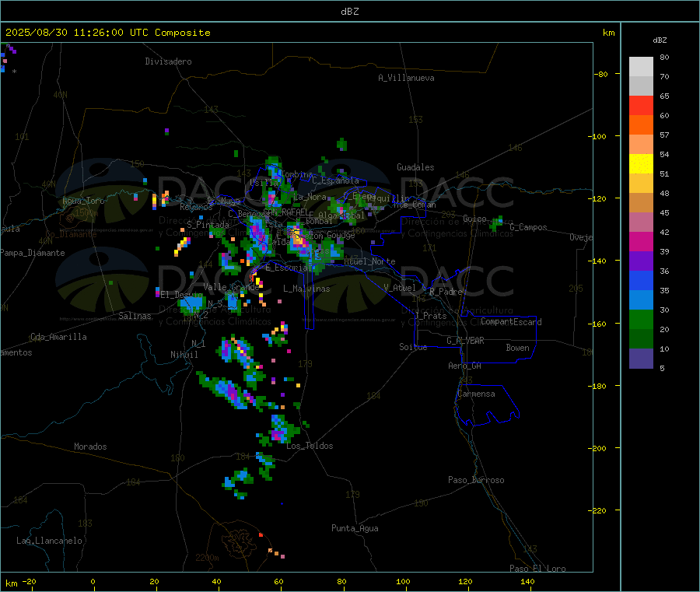Click the 0 km bottom axis tick
This screenshot has height=592, width=700.
[x=93, y=581]
